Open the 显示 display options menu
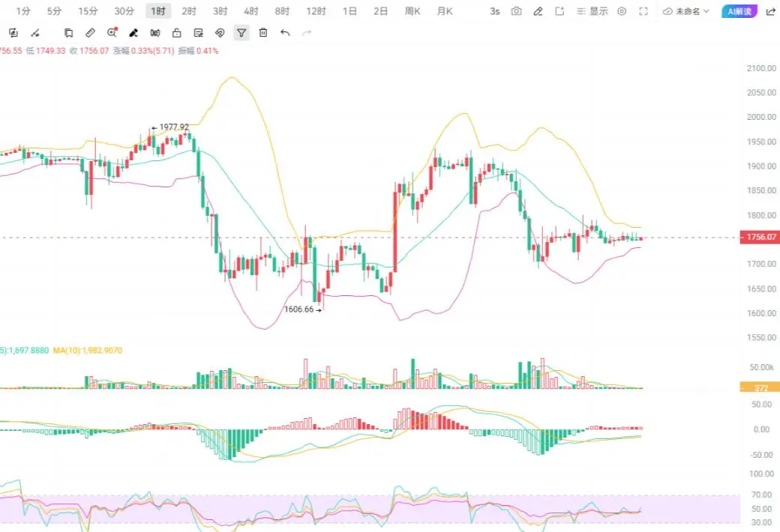This screenshot has width=780, height=532. pyautogui.click(x=592, y=11)
